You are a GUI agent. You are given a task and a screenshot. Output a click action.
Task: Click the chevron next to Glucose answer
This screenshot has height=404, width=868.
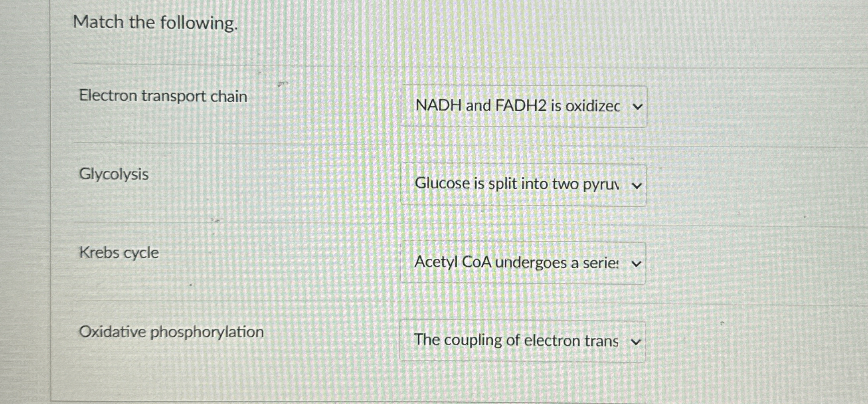(x=637, y=184)
